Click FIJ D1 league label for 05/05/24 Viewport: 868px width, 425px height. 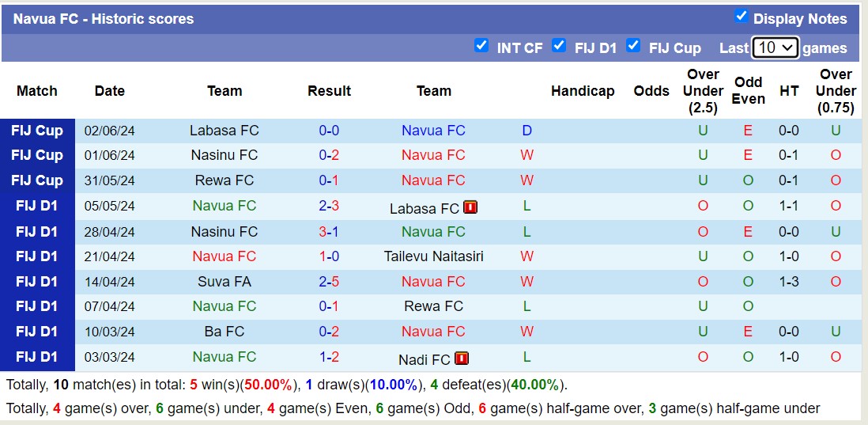point(37,206)
